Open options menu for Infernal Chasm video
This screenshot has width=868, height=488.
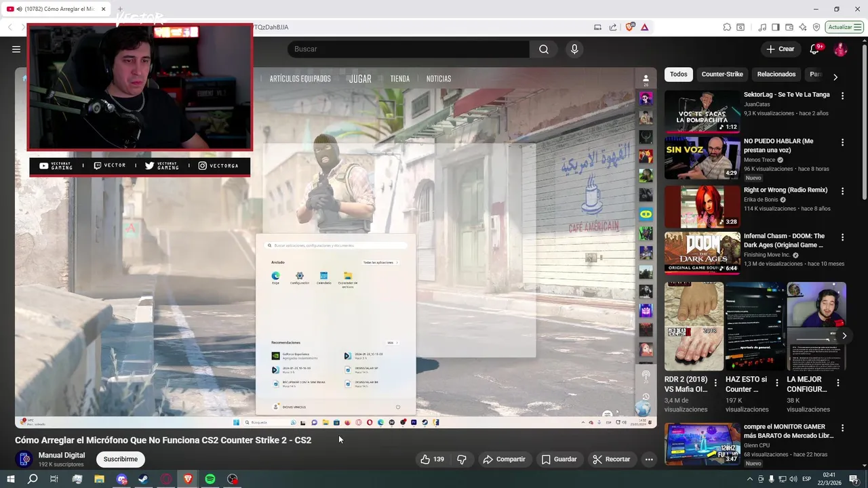843,238
